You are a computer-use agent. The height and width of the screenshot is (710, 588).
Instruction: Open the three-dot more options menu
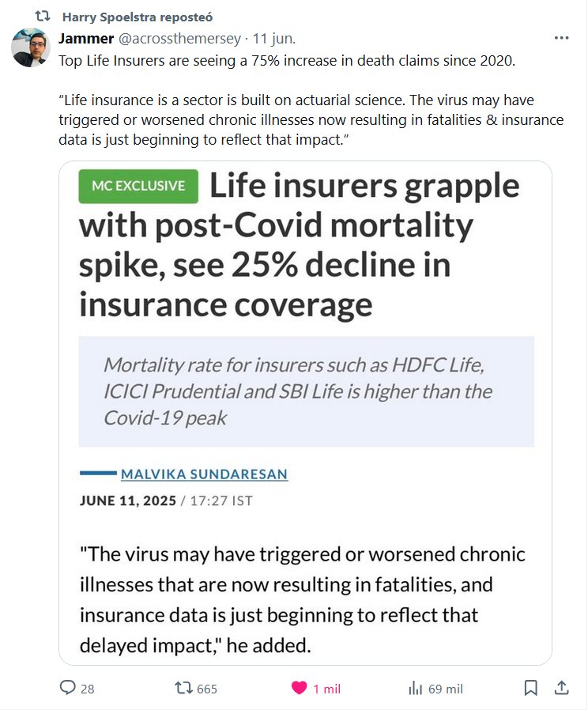click(561, 38)
